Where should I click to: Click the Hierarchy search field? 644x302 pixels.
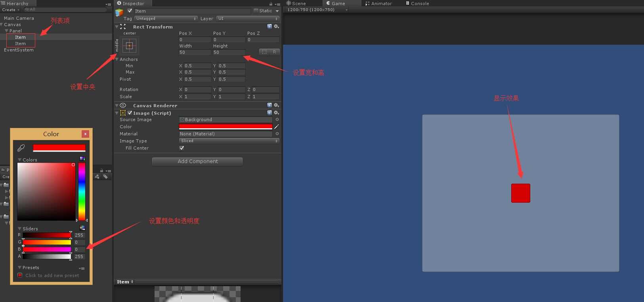[65, 9]
